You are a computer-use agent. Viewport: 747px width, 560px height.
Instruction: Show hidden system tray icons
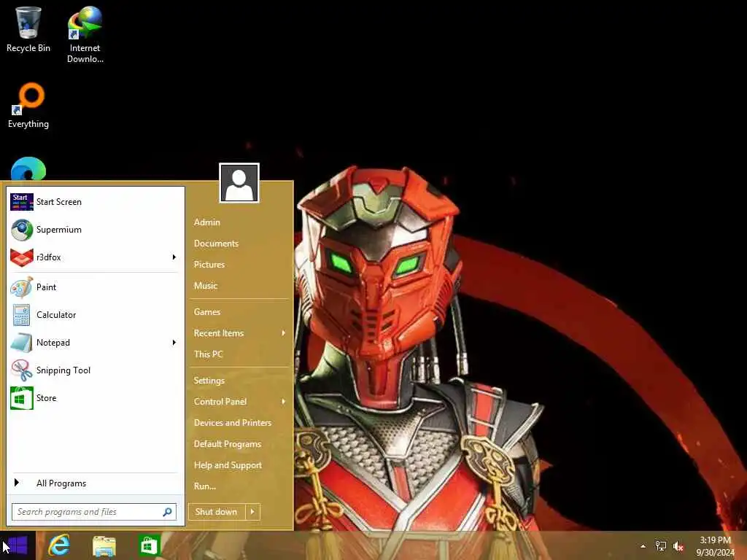(x=643, y=546)
